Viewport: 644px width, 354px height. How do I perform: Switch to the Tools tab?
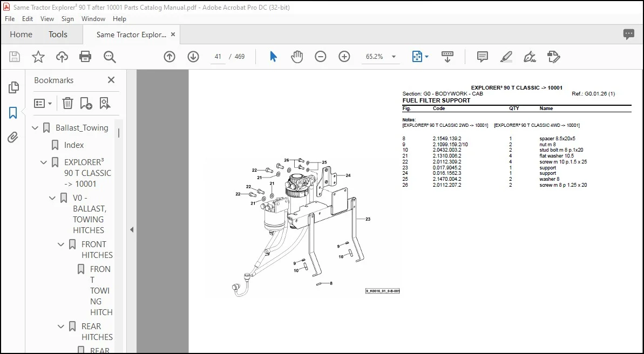pos(58,35)
